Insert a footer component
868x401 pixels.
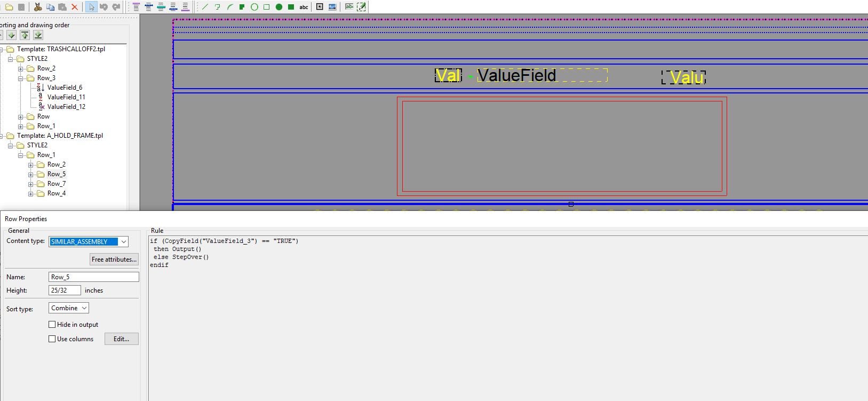coord(173,7)
